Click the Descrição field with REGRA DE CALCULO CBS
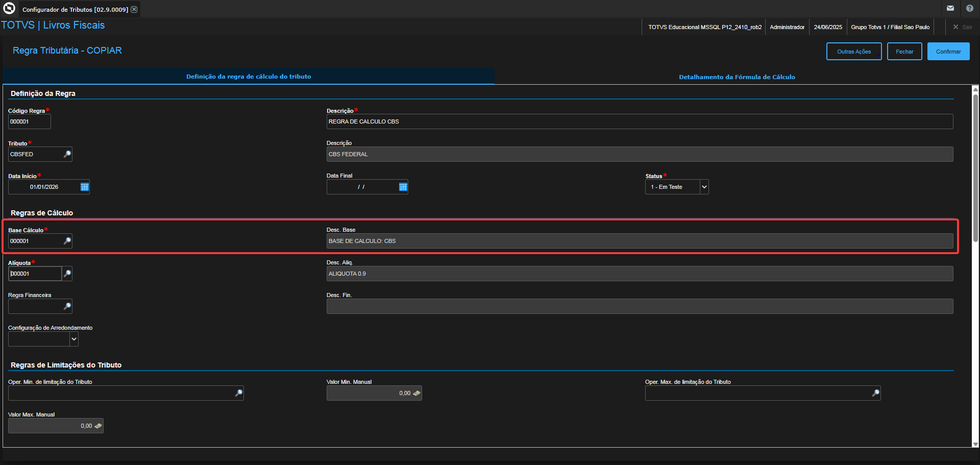This screenshot has height=465, width=980. 640,121
